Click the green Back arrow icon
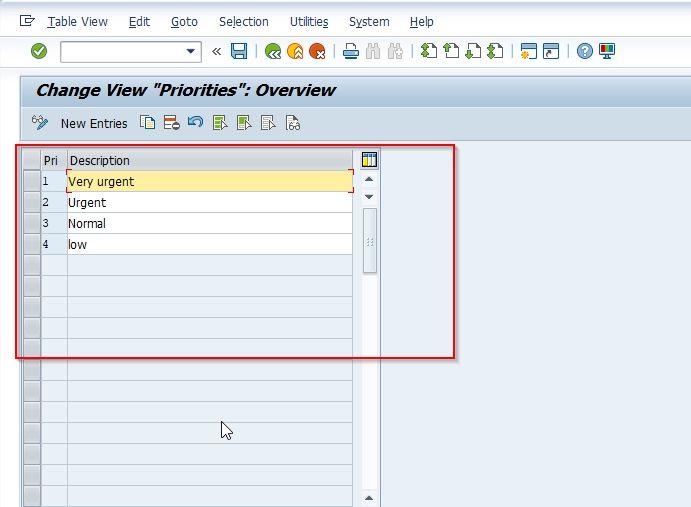 (x=273, y=51)
